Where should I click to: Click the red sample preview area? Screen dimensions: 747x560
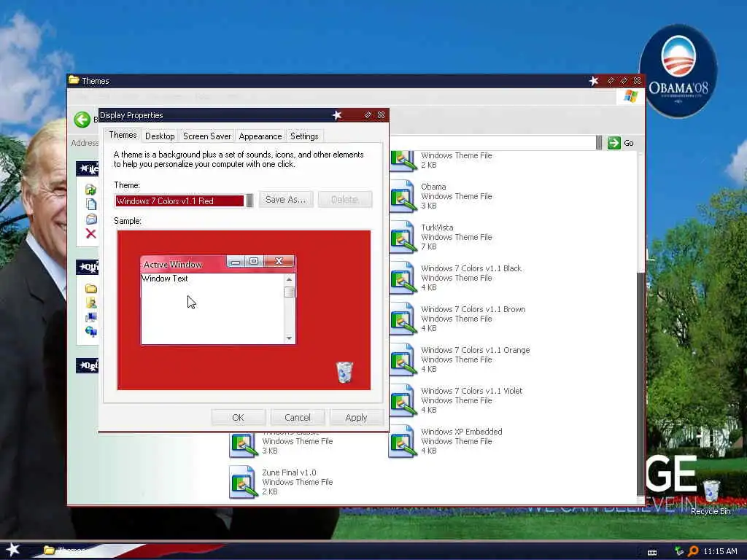(x=244, y=310)
